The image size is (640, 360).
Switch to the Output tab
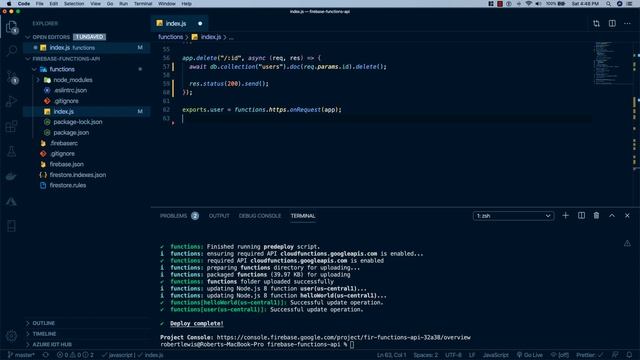pyautogui.click(x=219, y=216)
